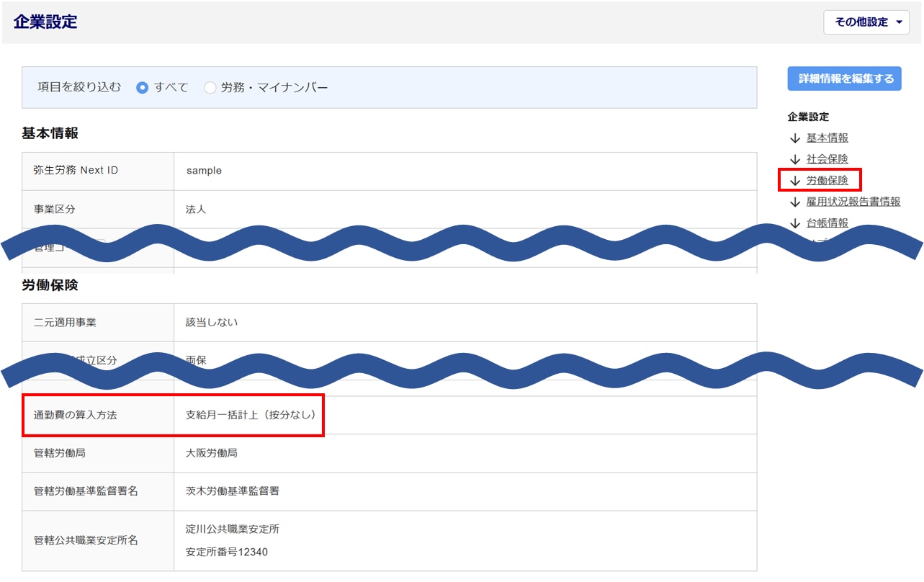The height and width of the screenshot is (582, 924).
Task: Click the down arrow icon beside 労働保険
Action: click(x=795, y=181)
